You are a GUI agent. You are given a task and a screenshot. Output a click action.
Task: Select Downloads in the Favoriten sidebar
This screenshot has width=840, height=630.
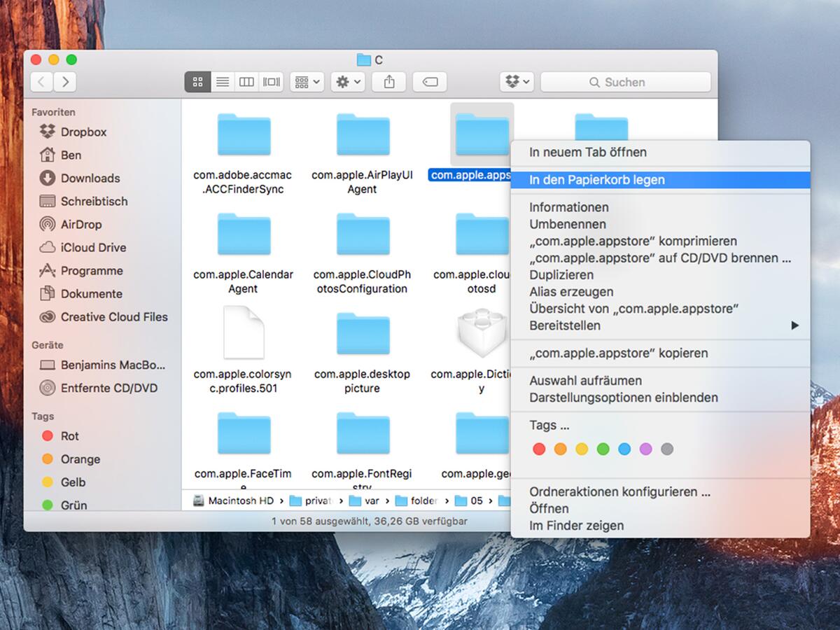[x=85, y=178]
